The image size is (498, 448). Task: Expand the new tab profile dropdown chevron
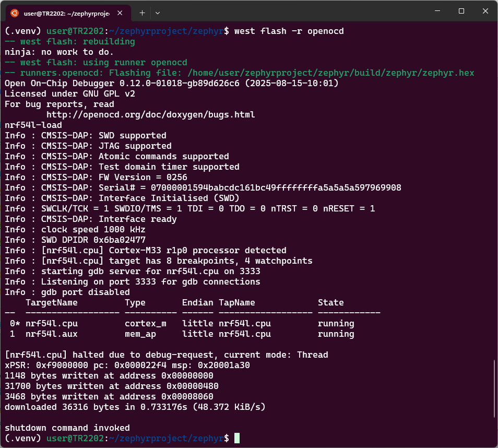pyautogui.click(x=158, y=13)
